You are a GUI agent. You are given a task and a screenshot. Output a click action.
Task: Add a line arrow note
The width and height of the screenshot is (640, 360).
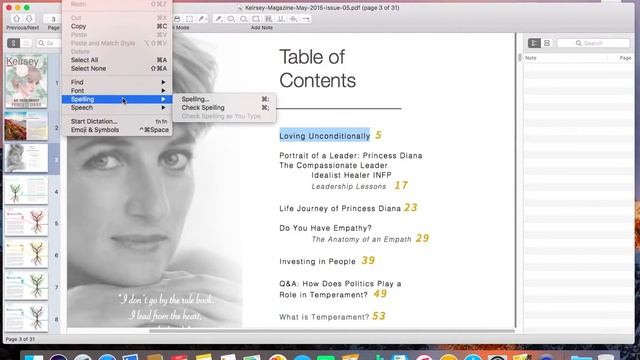306,19
